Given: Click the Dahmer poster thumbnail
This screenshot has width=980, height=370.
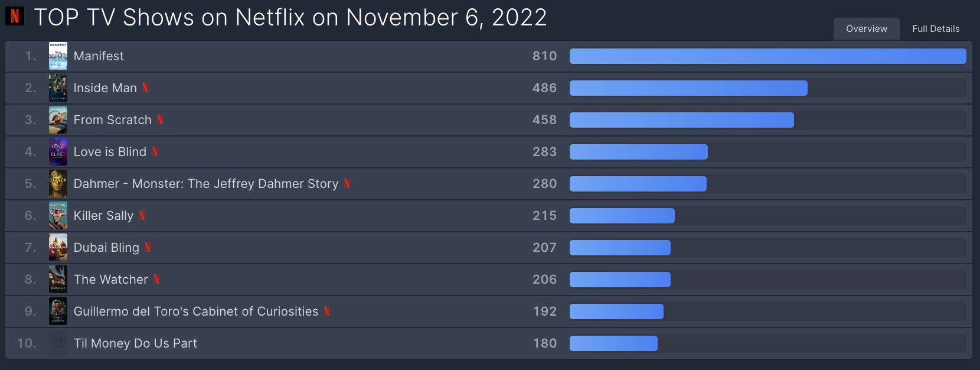Looking at the screenshot, I should click(58, 184).
